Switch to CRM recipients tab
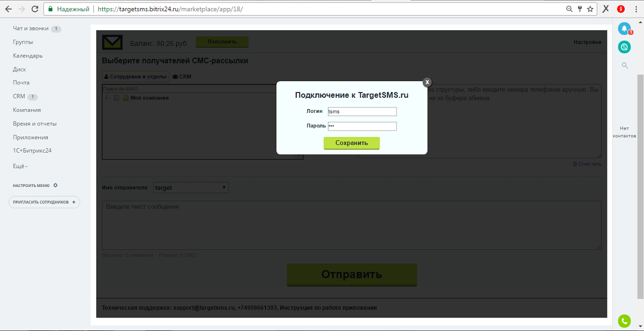The image size is (644, 331). pyautogui.click(x=182, y=77)
